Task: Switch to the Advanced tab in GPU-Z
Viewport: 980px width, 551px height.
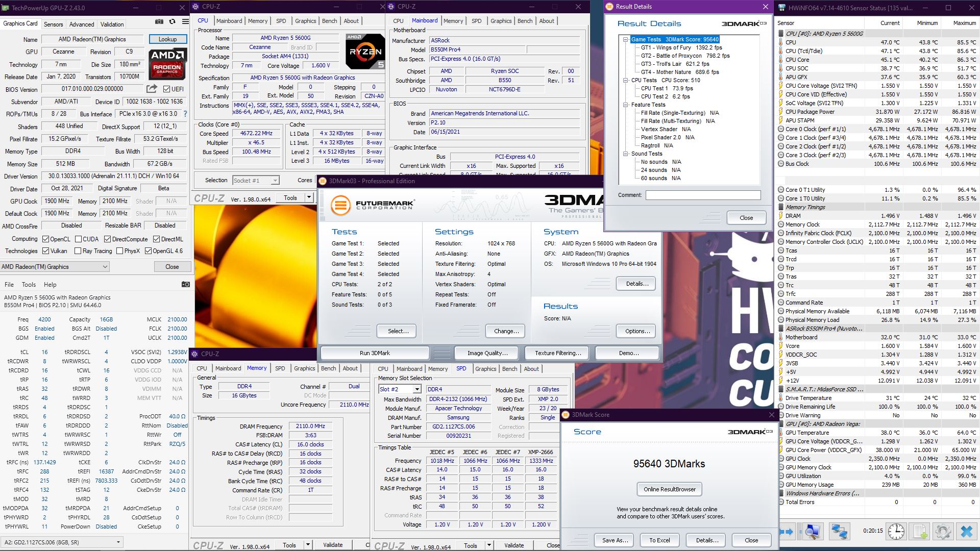Action: 82,24
